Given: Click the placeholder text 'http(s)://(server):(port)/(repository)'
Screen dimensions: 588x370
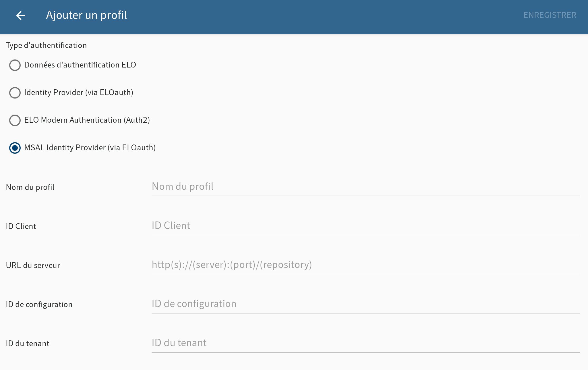Looking at the screenshot, I should (x=231, y=265).
